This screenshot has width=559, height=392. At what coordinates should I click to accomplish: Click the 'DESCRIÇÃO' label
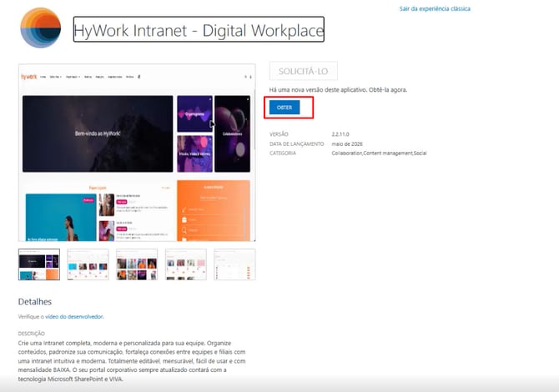tap(32, 334)
